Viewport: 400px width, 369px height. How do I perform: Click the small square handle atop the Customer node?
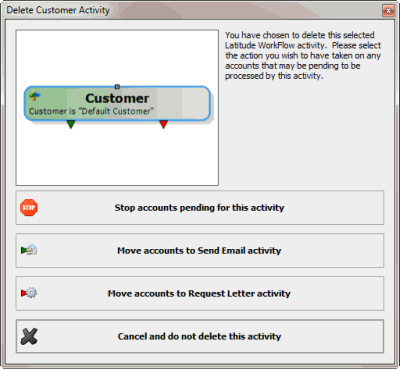tap(117, 87)
